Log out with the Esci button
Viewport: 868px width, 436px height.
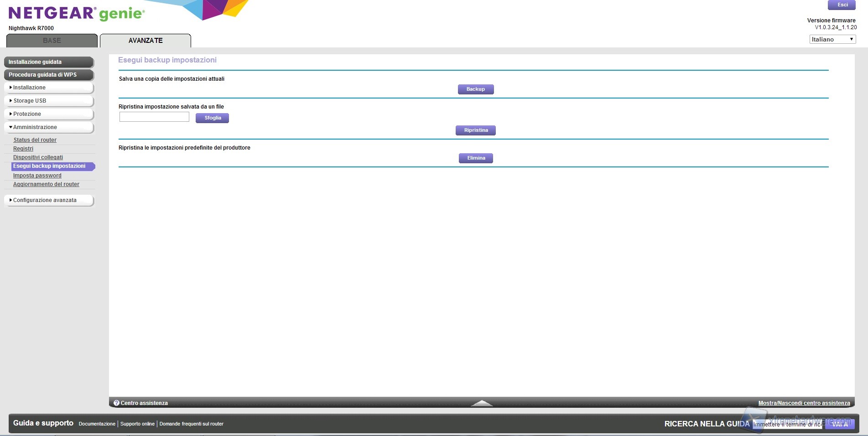coord(842,5)
